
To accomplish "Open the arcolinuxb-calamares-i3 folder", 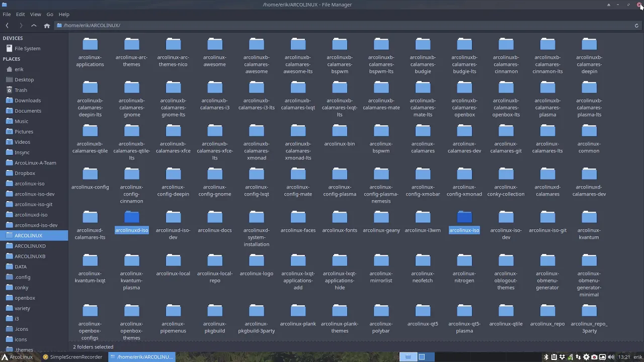I will tap(215, 96).
